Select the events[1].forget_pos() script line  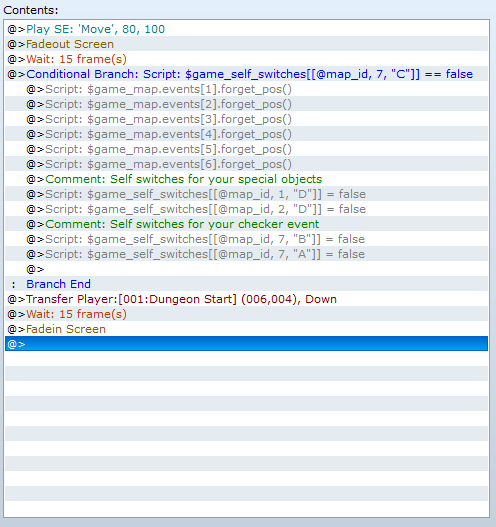click(246, 89)
